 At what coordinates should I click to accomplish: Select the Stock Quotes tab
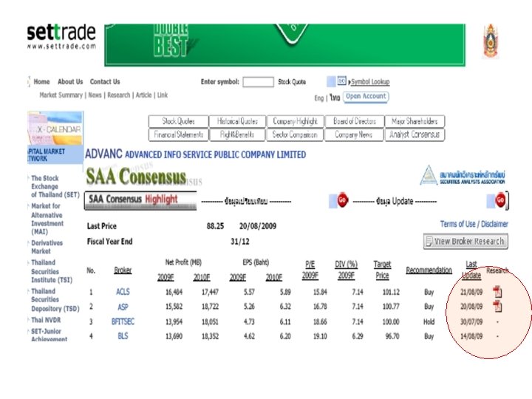(179, 121)
